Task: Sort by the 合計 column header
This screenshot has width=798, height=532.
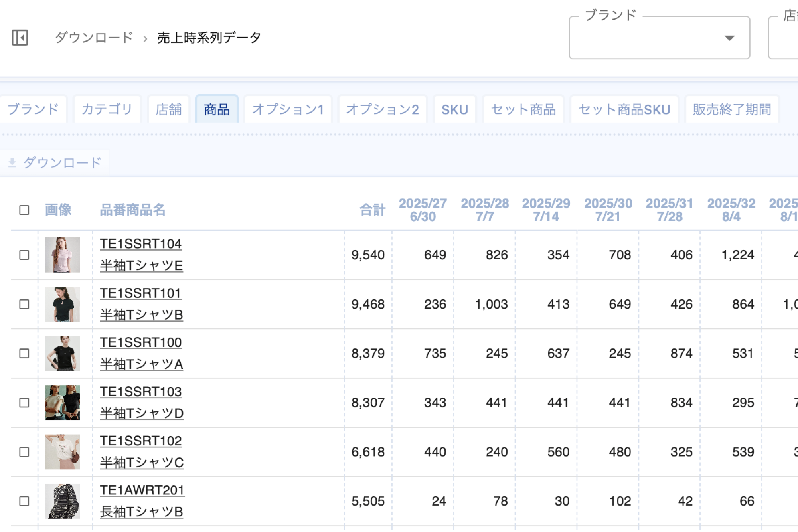Action: tap(372, 210)
